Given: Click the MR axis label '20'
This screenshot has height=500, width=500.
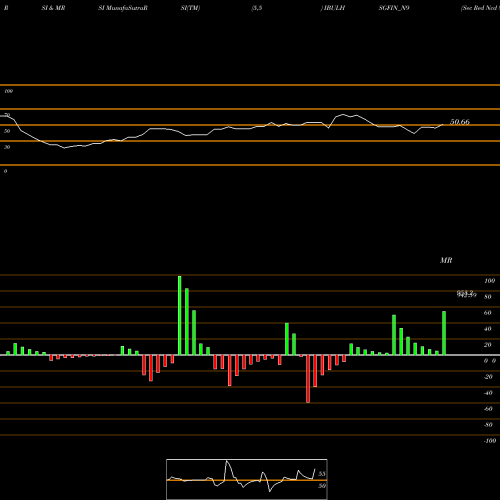Looking at the screenshot, I should (x=488, y=345).
